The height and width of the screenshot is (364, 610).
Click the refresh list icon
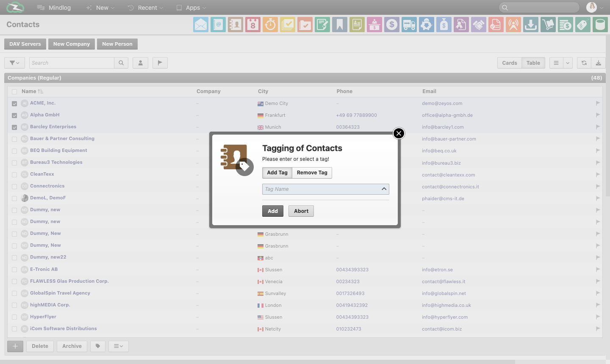pos(584,63)
